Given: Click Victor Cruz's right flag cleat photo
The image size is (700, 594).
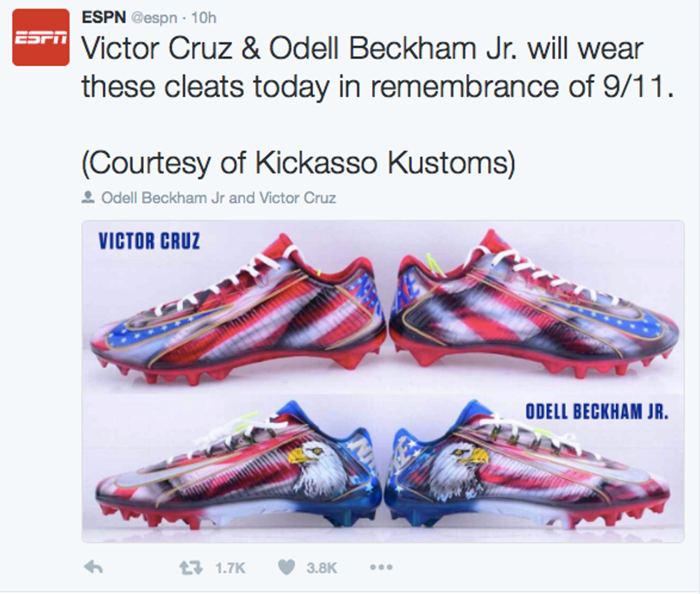Looking at the screenshot, I should click(532, 315).
